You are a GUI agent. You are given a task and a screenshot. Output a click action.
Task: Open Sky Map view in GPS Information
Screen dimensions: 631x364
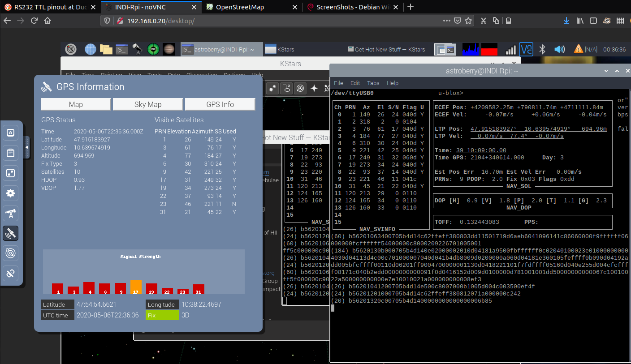(148, 104)
